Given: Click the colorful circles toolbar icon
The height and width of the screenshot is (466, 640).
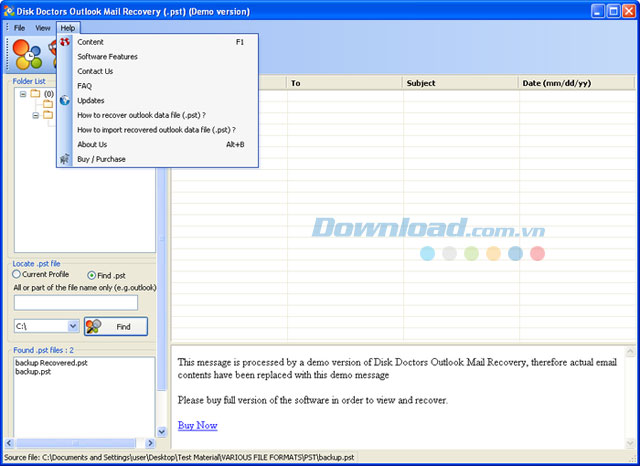Looking at the screenshot, I should click(x=26, y=55).
